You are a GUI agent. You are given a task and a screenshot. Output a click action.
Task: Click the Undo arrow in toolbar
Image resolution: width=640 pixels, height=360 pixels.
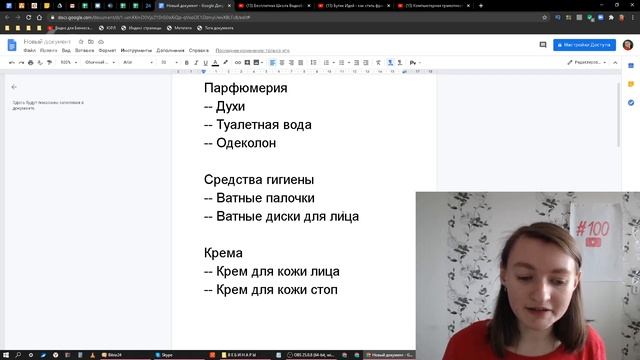(12, 62)
